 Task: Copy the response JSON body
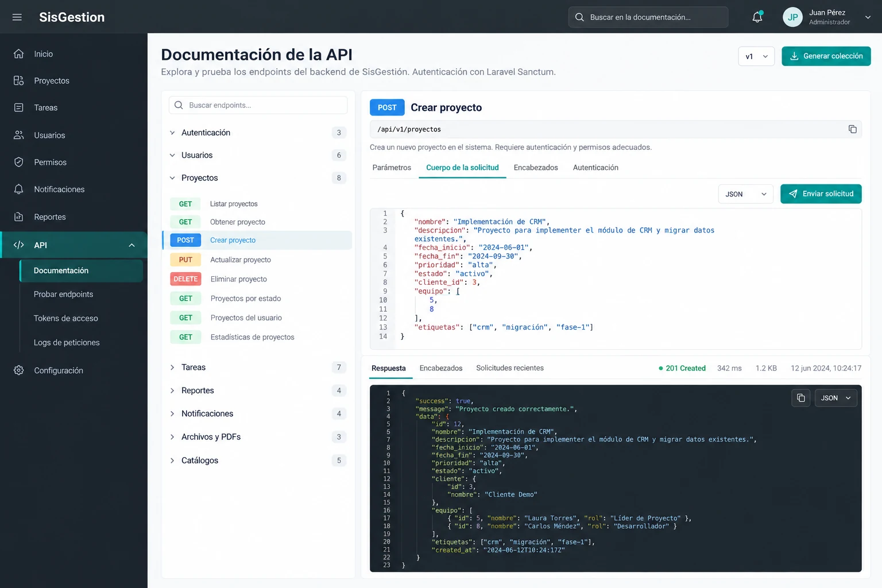tap(801, 398)
